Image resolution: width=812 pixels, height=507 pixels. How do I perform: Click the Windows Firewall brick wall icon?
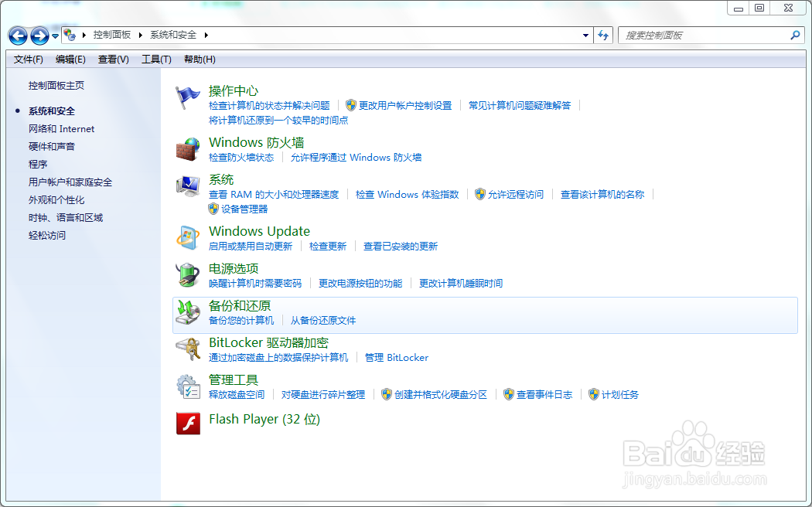point(187,149)
